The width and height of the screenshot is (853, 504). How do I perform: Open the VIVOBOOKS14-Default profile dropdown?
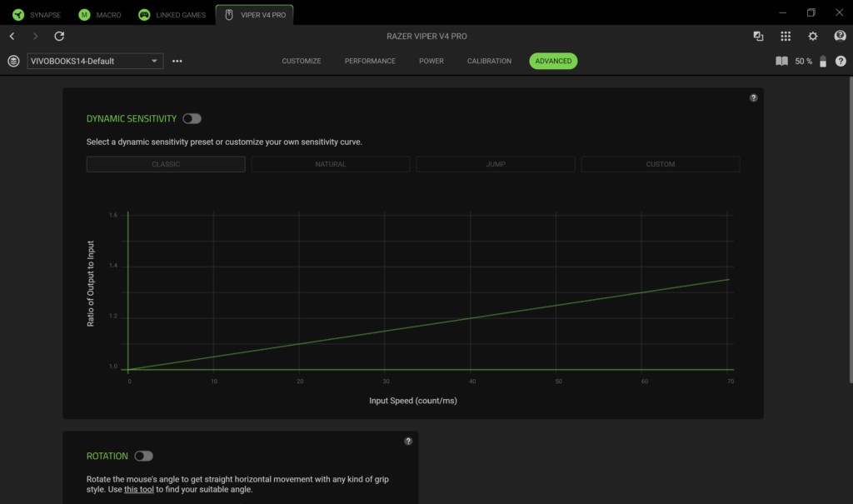(95, 61)
